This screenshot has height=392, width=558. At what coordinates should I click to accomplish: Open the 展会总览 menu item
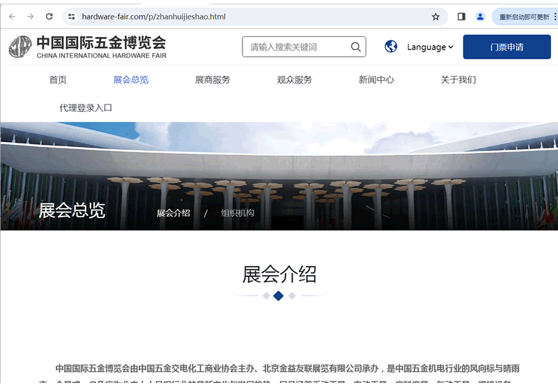point(130,79)
